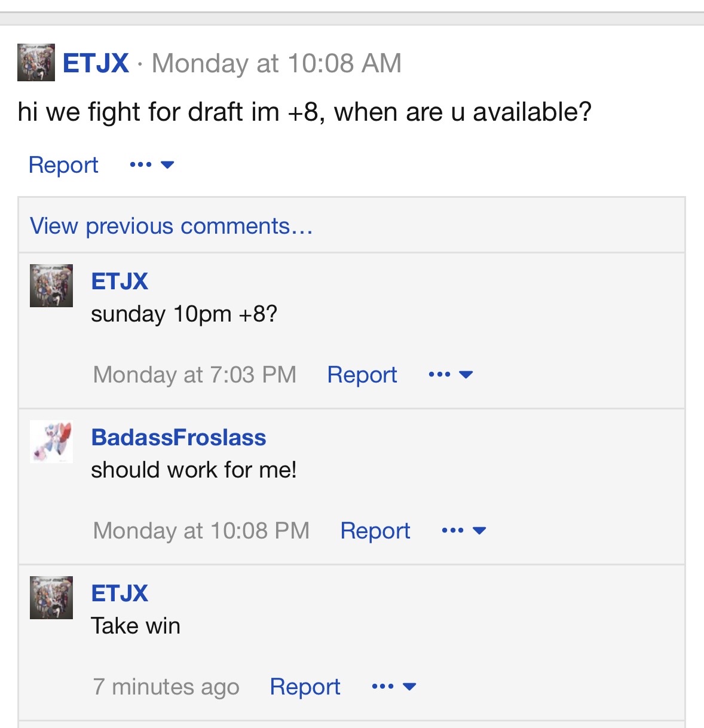The height and width of the screenshot is (728, 704).
Task: Open ETJX username above 'Take win'
Action: point(120,594)
